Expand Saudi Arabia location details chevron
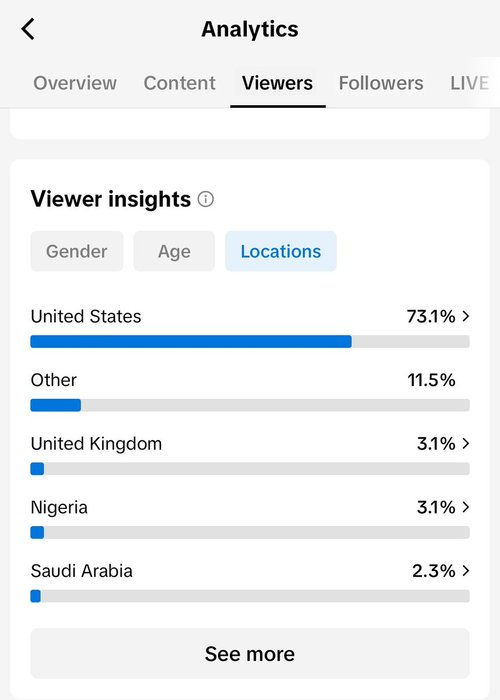500x700 pixels. pos(466,571)
